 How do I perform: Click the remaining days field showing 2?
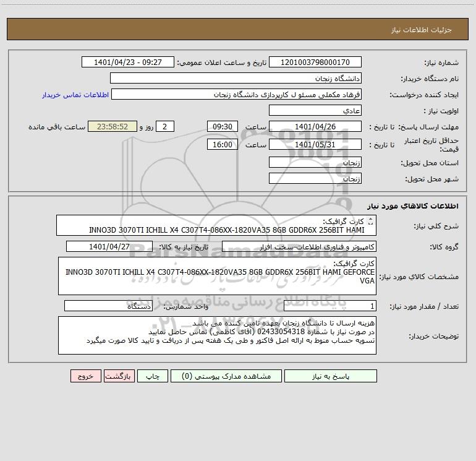coord(165,126)
